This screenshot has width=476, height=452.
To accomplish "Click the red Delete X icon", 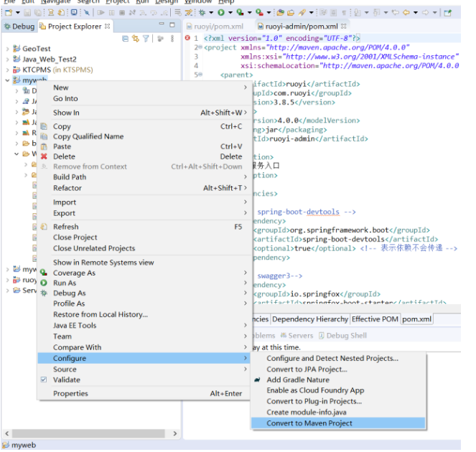I will (x=44, y=156).
